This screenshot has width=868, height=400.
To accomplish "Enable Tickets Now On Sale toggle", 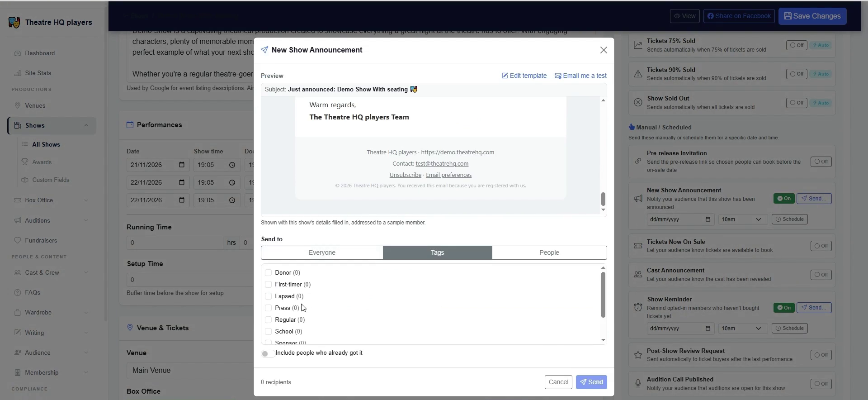I will 821,246.
